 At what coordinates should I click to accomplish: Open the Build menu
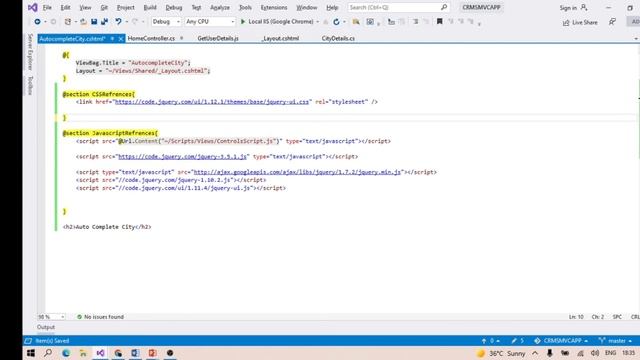click(150, 7)
